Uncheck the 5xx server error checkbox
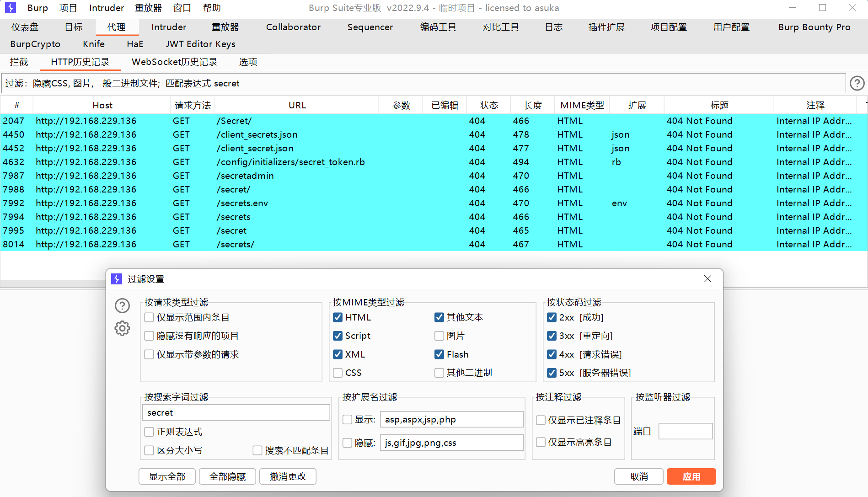 click(552, 373)
